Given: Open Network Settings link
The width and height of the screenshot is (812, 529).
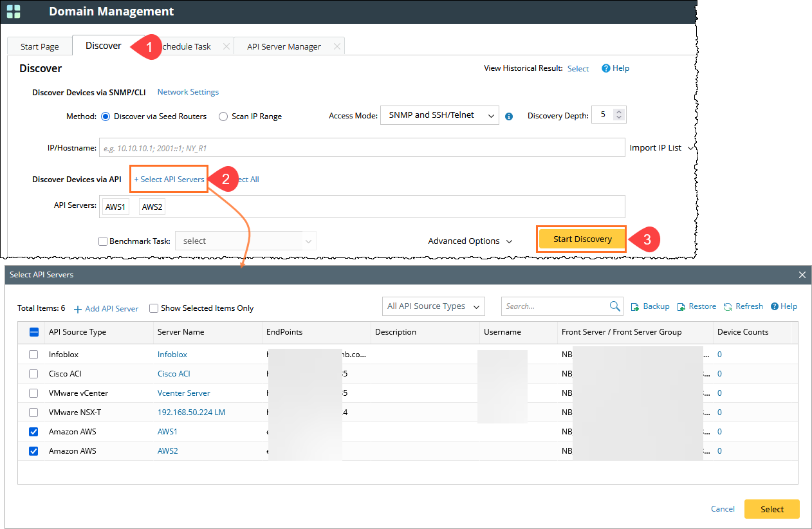Looking at the screenshot, I should click(187, 91).
